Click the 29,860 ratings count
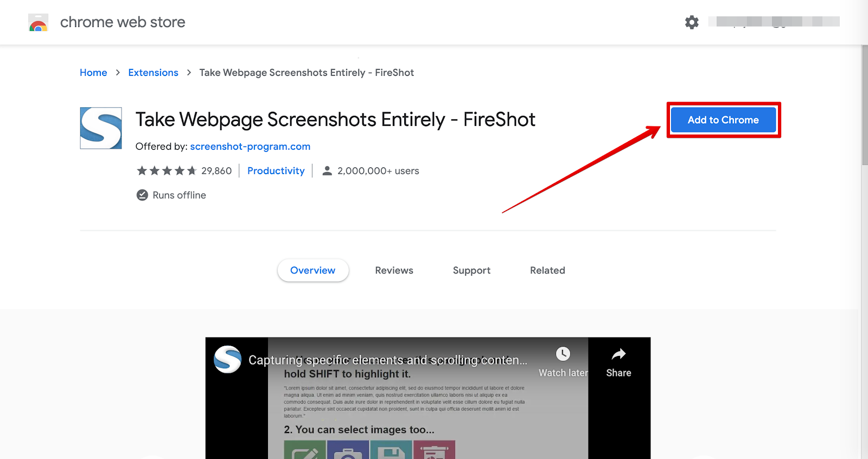This screenshot has height=459, width=868. point(216,171)
